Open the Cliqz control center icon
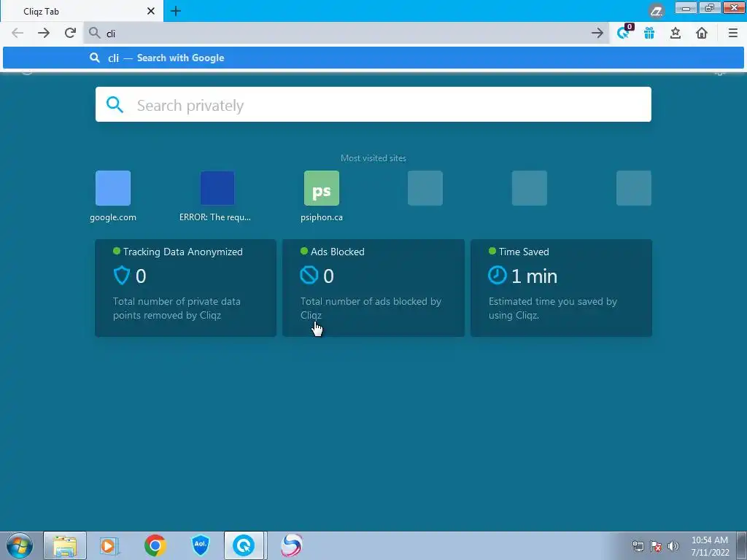This screenshot has width=747, height=560. tap(624, 32)
